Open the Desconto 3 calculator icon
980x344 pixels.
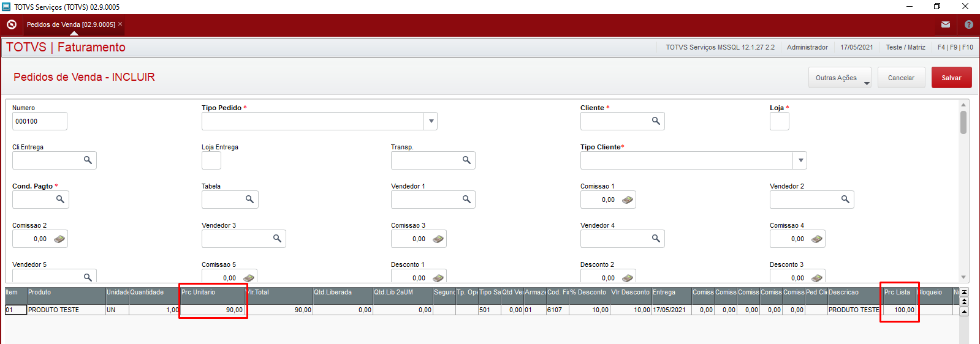coord(816,278)
